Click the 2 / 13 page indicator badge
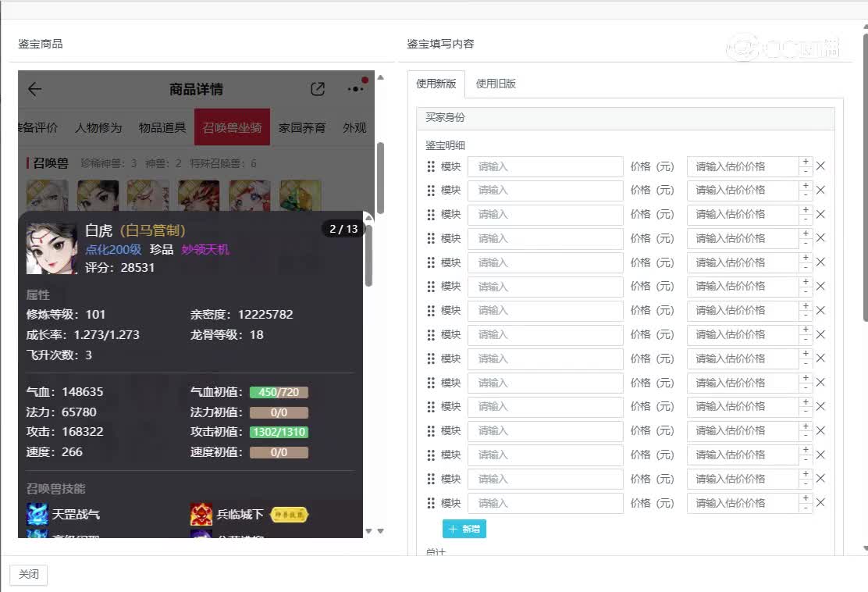This screenshot has width=868, height=592. [x=343, y=229]
